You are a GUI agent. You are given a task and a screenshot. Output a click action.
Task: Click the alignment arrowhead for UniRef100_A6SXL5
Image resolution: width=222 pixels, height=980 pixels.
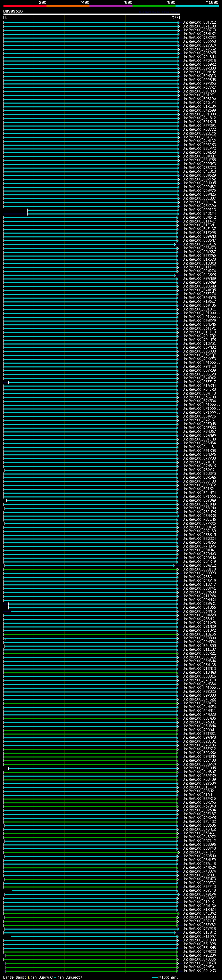tap(175, 245)
